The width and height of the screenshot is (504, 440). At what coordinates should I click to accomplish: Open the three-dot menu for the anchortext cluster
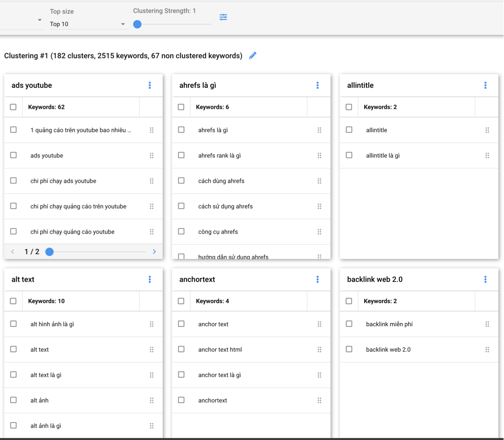[x=317, y=279]
